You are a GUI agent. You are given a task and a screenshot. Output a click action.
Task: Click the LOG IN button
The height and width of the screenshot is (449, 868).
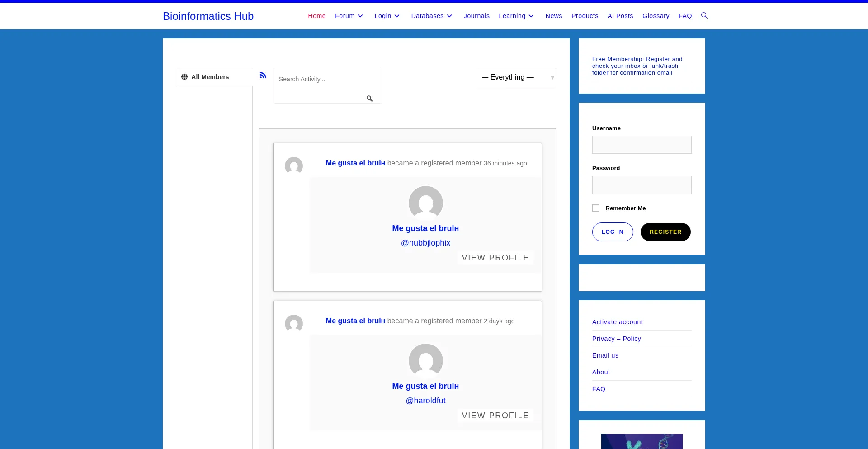point(613,232)
